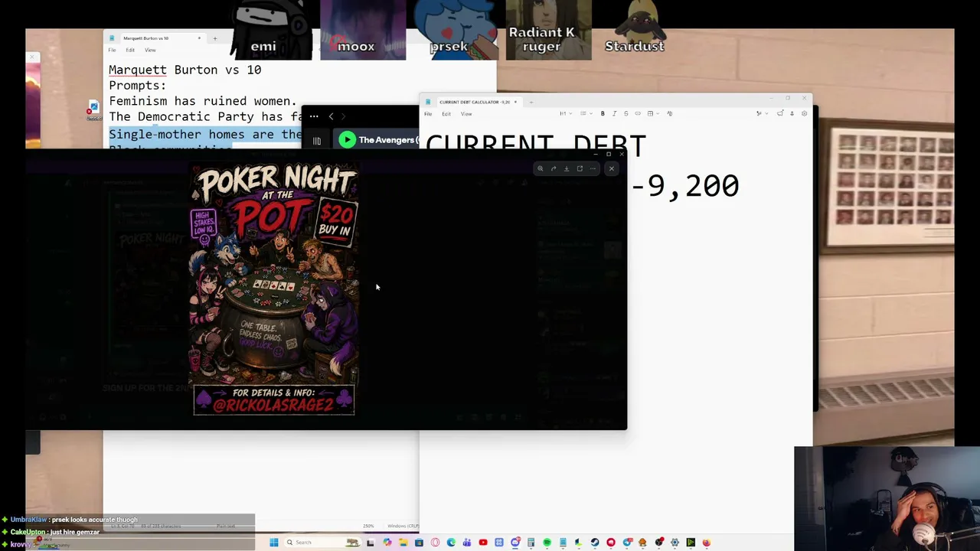Open poker image in new window
Image resolution: width=980 pixels, height=551 pixels.
point(580,168)
